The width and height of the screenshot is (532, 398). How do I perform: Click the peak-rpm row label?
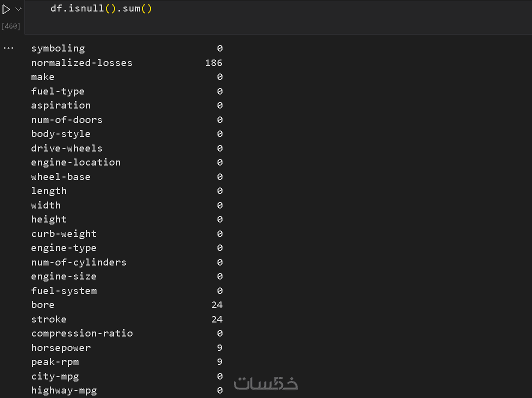55,362
